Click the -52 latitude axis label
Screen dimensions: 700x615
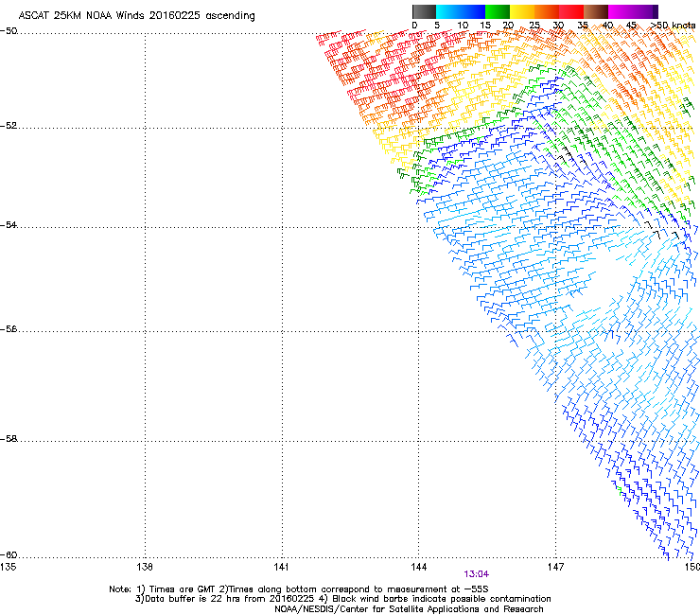pyautogui.click(x=9, y=126)
